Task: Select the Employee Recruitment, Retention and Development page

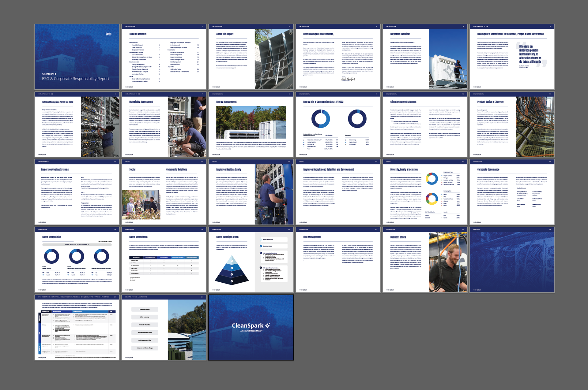Action: [338, 192]
